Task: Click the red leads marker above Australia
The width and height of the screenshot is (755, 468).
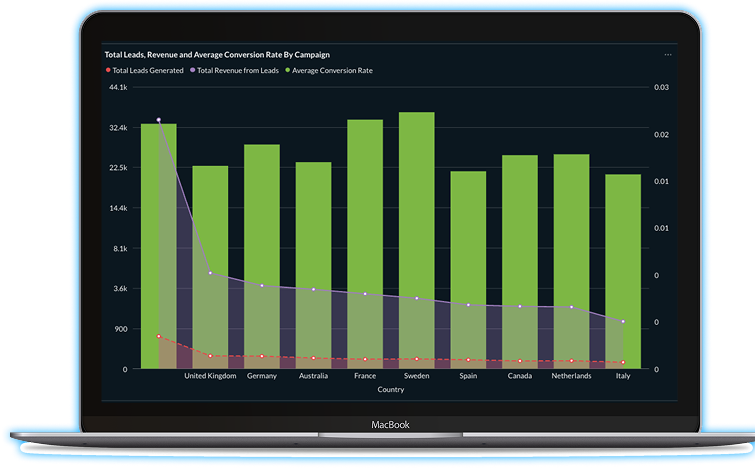Action: pos(313,358)
